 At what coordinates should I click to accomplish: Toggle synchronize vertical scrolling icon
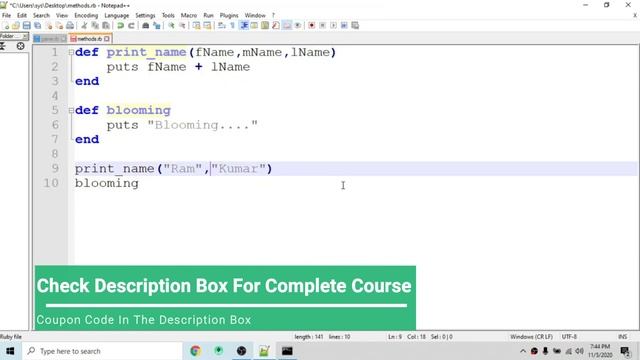point(196,25)
